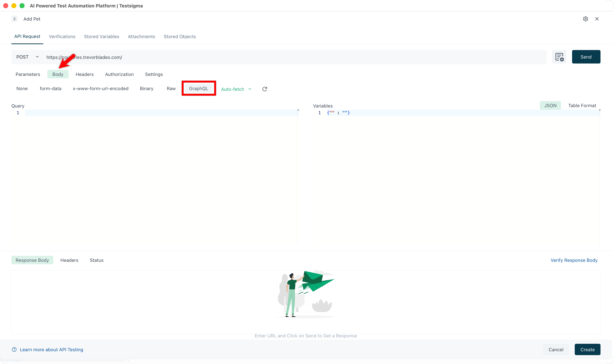Viewport: 614px width, 364px height.
Task: Refresh the GraphQL schema fetch
Action: coord(265,89)
